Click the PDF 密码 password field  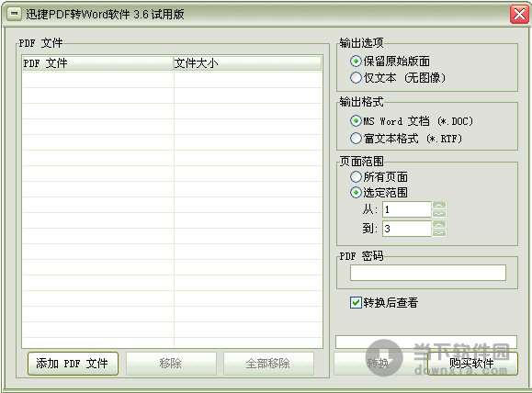428,273
